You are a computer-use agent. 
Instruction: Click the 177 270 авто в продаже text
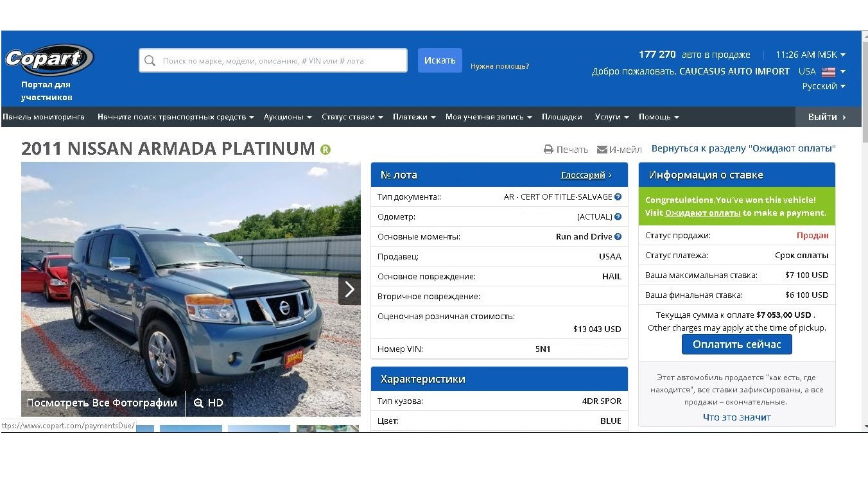click(695, 55)
